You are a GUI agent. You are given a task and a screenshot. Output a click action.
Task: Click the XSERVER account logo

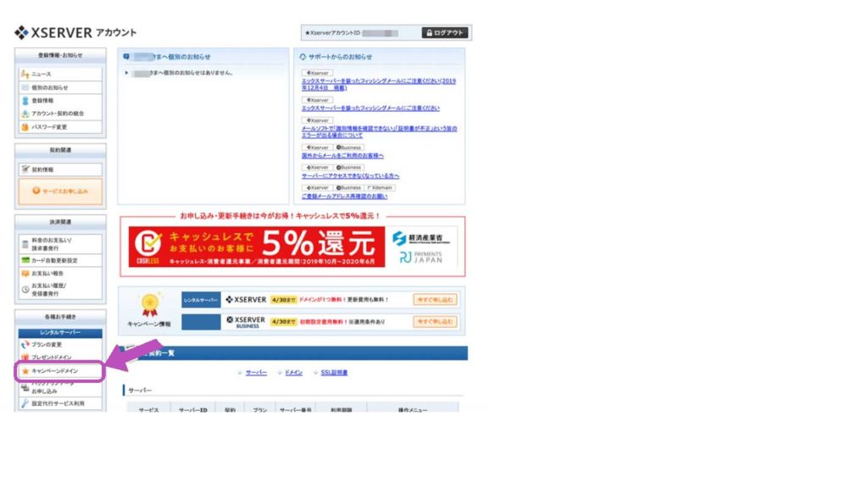[75, 33]
